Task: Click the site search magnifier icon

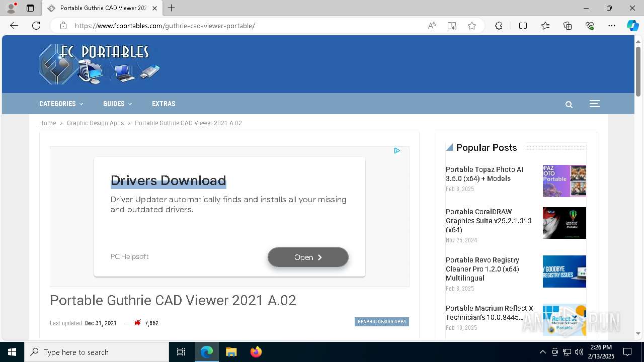Action: [x=569, y=105]
